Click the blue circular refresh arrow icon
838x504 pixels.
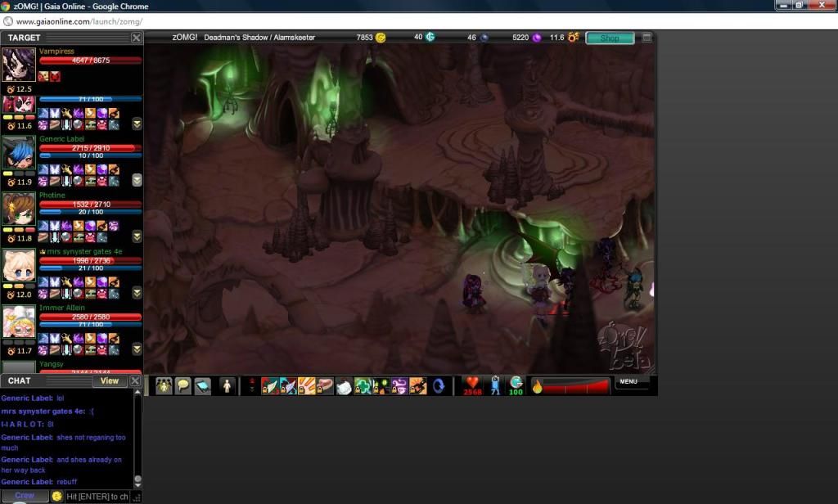(439, 386)
